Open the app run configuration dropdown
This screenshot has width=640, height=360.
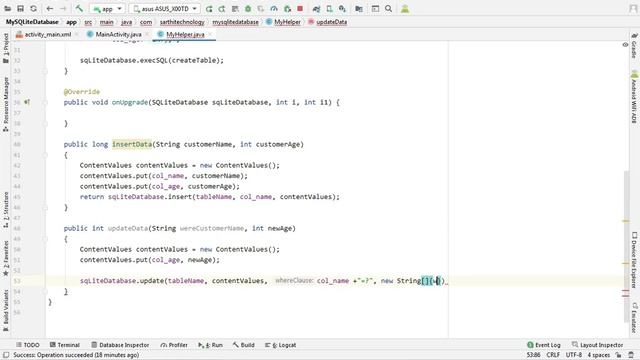coord(107,9)
